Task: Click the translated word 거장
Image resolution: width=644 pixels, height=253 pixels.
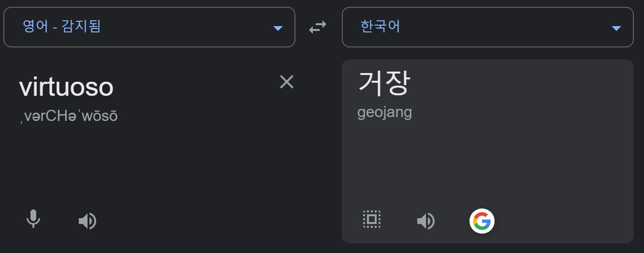Action: click(384, 83)
